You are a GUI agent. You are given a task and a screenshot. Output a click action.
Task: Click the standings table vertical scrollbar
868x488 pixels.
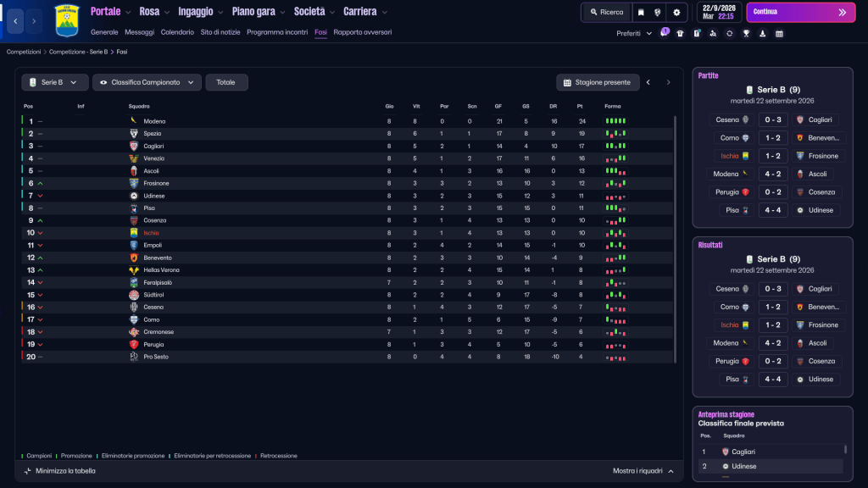(675, 239)
